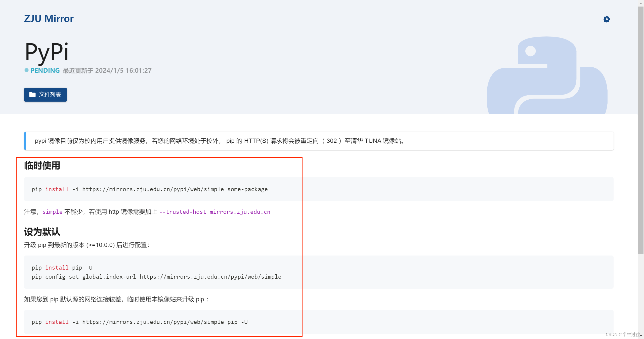Image resolution: width=644 pixels, height=339 pixels.
Task: Click the --trusted-host mirrors.zju.edu.cn inline code
Action: (215, 212)
